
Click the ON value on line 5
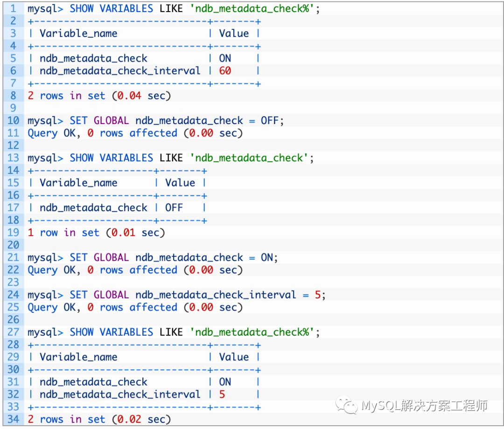coord(225,58)
